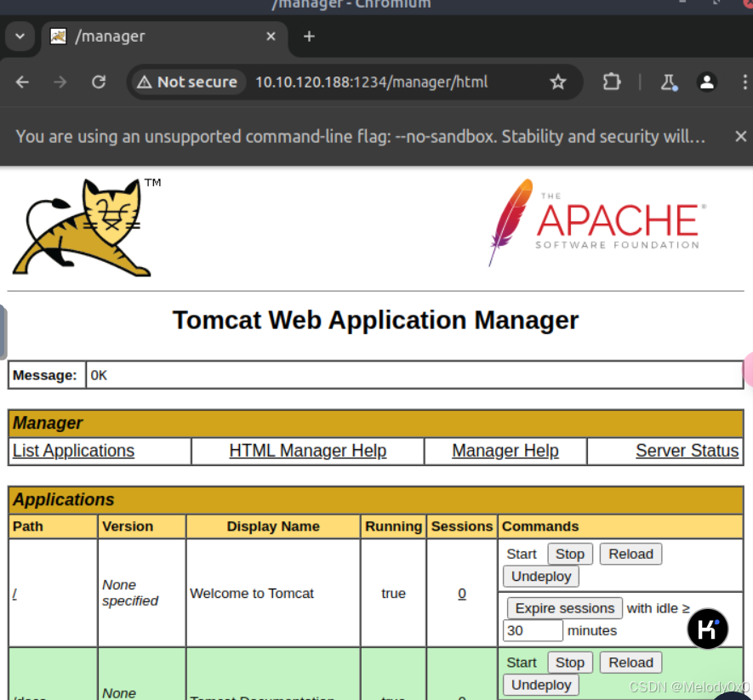This screenshot has height=700, width=753.
Task: Expand the tab search dropdown arrow
Action: [x=20, y=36]
